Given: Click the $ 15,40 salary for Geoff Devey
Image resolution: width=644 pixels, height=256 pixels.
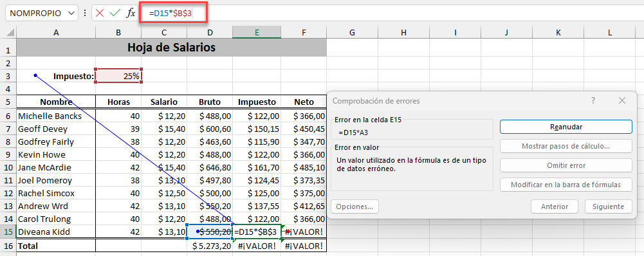Looking at the screenshot, I should coord(164,129).
